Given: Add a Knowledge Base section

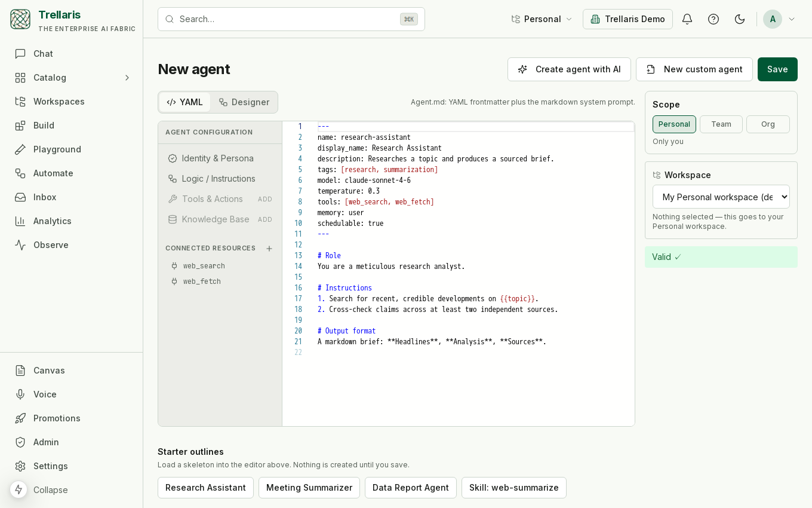Looking at the screenshot, I should point(265,219).
